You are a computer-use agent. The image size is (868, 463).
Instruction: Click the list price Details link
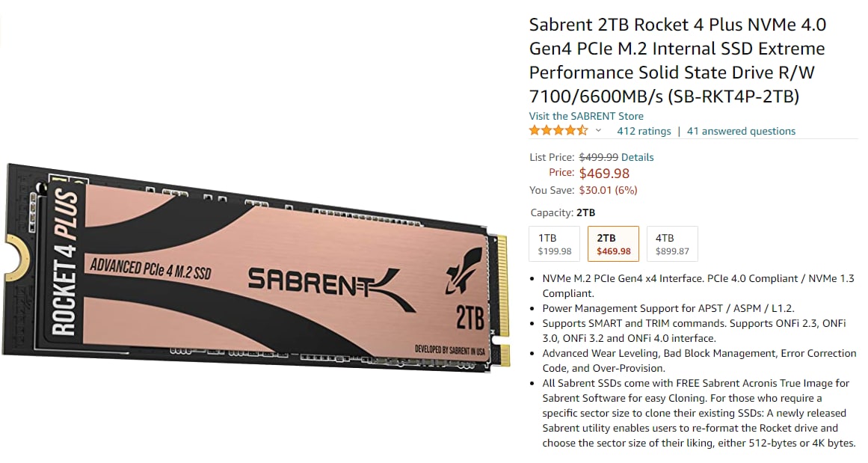(x=637, y=157)
